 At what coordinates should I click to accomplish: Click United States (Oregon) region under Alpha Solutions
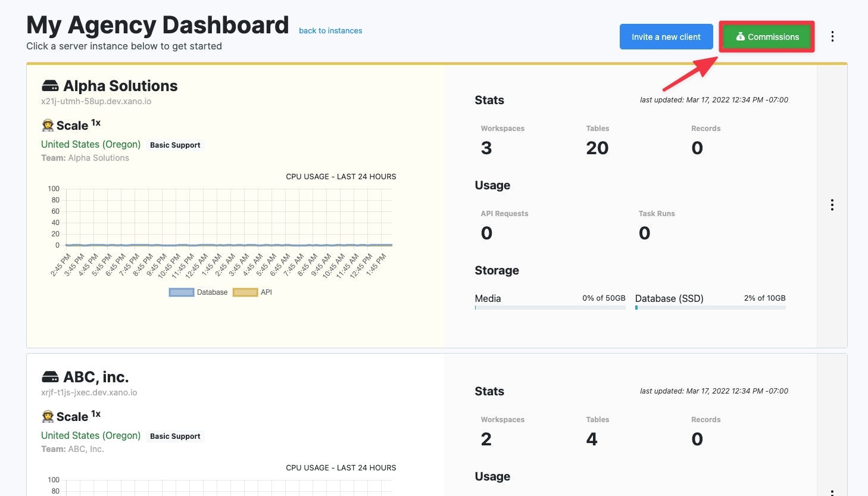pyautogui.click(x=90, y=145)
